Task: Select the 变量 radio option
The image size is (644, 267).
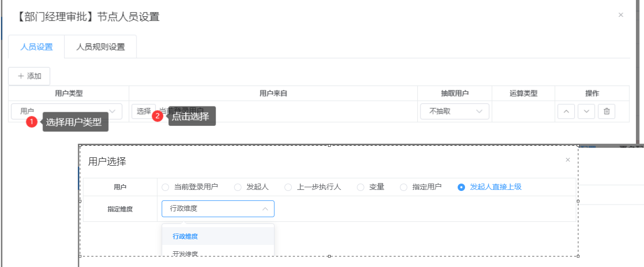Action: click(x=361, y=187)
